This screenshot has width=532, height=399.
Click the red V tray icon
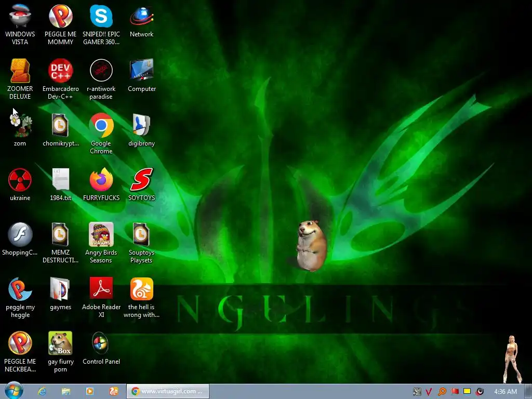point(429,392)
